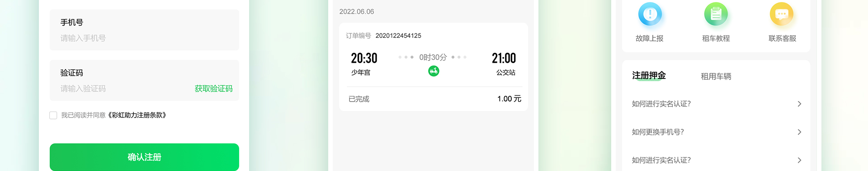This screenshot has height=171, width=868.
Task: Expand the last 如何进行实名认证 question chevron
Action: point(799,160)
